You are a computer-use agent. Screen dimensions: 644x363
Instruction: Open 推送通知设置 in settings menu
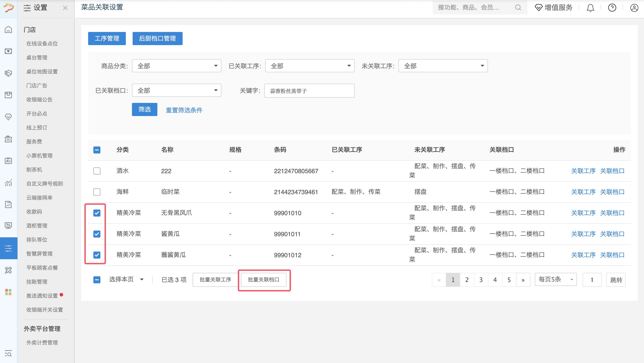pyautogui.click(x=42, y=296)
